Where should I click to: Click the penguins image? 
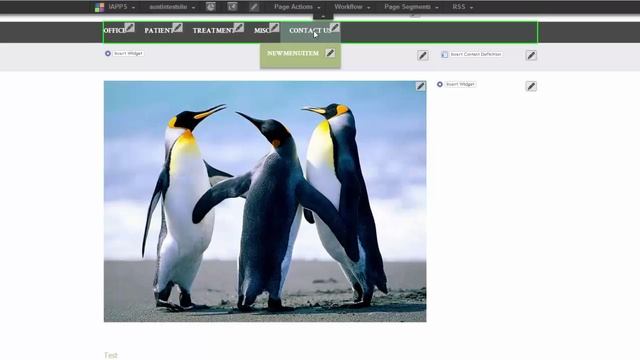pyautogui.click(x=265, y=201)
